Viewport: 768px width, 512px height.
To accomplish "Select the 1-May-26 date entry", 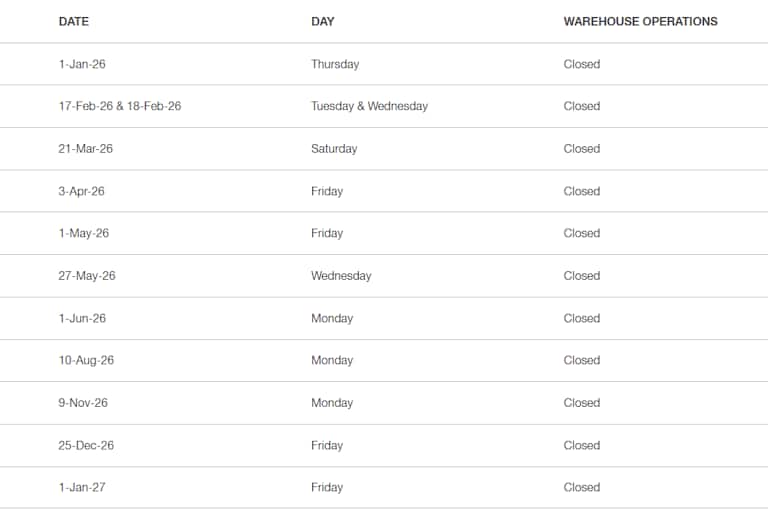I will (84, 233).
